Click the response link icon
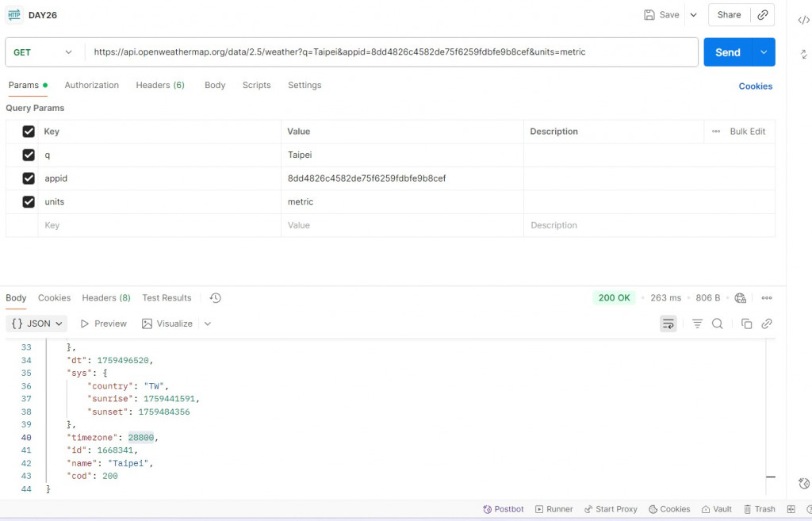 click(767, 324)
